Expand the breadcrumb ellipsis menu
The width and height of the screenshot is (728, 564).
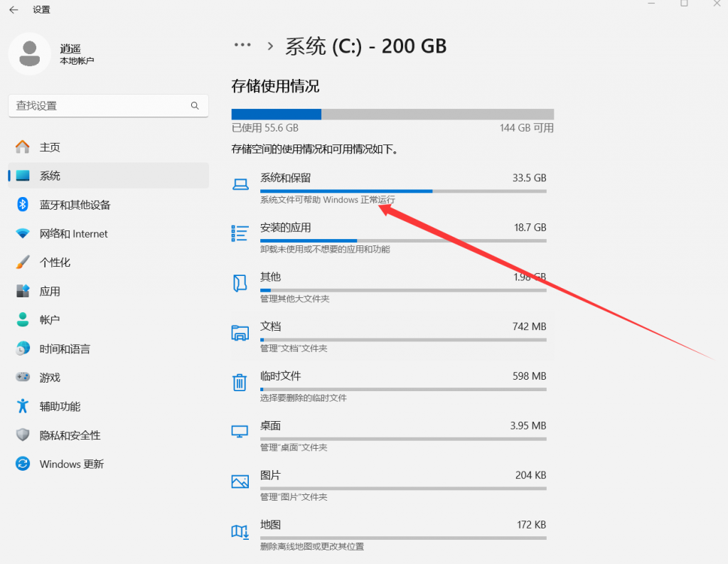242,45
